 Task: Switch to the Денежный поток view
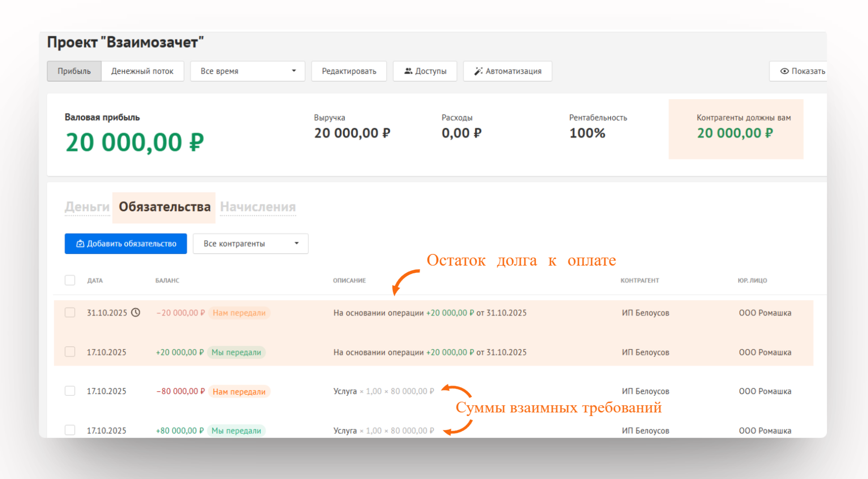[142, 71]
